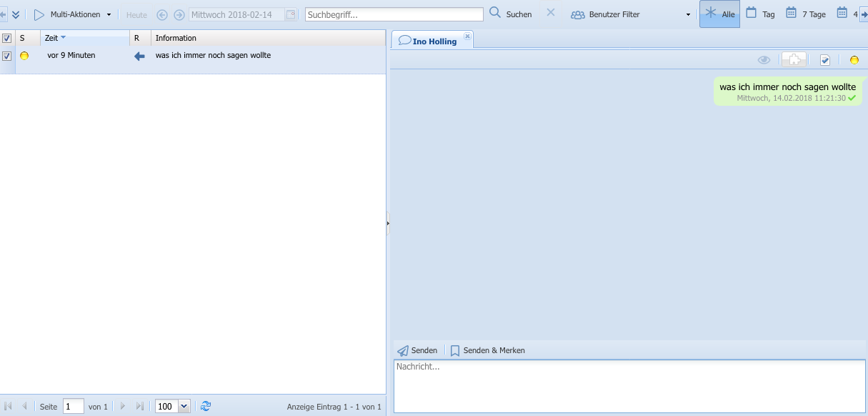Click the puzzle piece icon in chat toolbar
The image size is (868, 416).
[794, 60]
